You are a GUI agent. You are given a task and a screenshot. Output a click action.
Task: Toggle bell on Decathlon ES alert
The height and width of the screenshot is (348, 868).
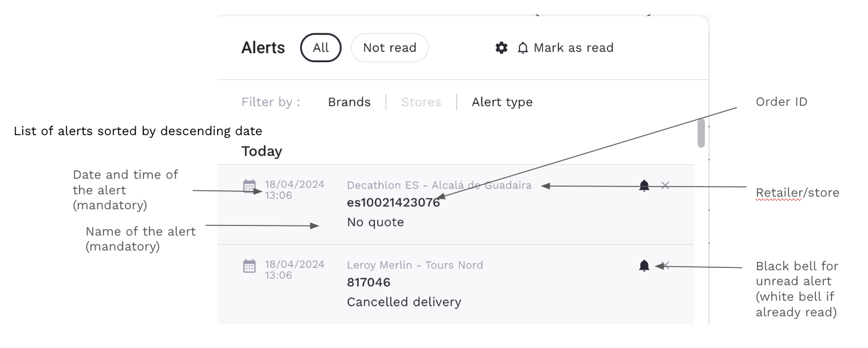pyautogui.click(x=644, y=185)
